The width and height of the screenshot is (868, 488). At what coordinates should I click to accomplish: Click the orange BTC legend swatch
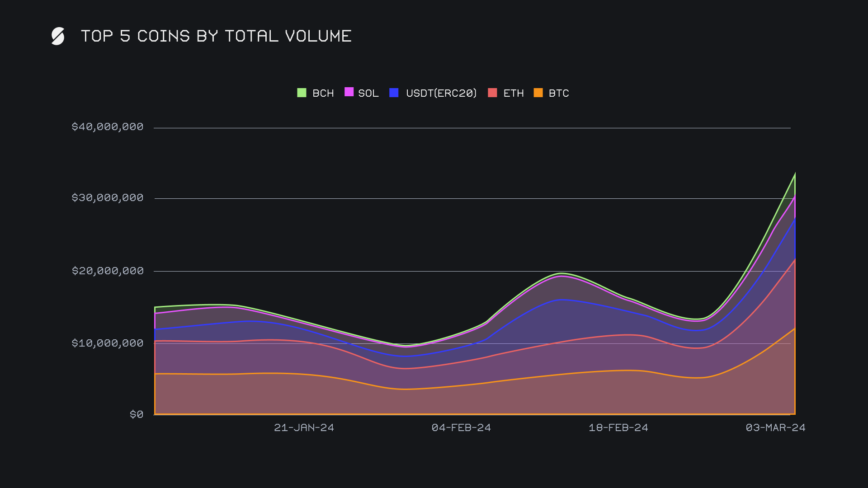tap(538, 93)
